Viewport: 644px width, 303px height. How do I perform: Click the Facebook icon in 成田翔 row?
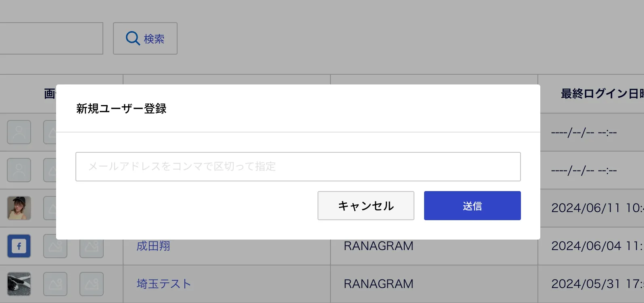coord(19,246)
